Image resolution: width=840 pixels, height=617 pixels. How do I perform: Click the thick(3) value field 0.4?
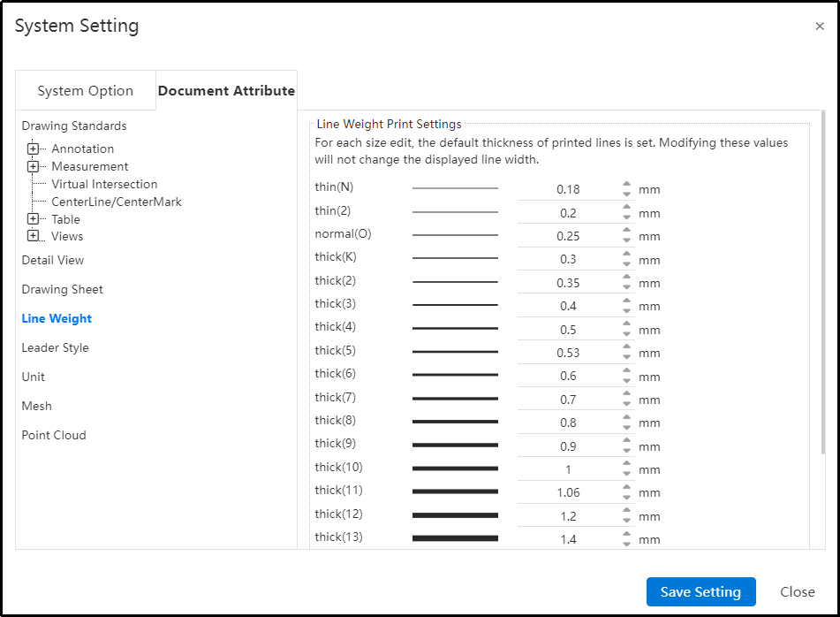tap(569, 306)
